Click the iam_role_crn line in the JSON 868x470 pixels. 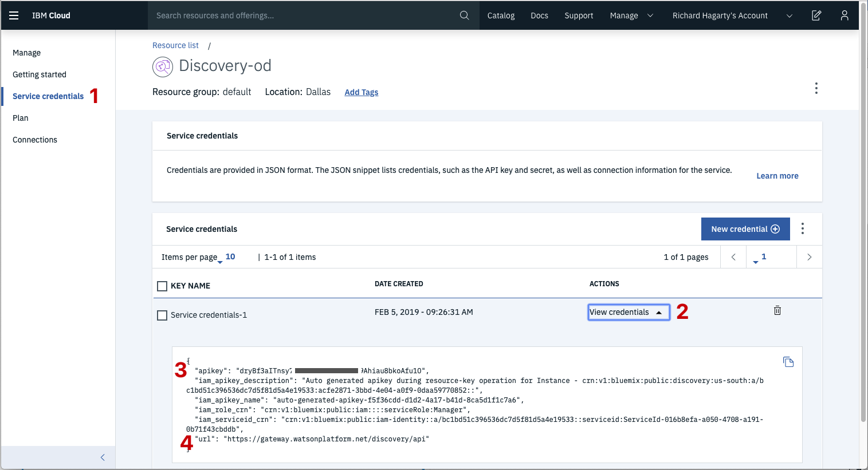tap(332, 410)
